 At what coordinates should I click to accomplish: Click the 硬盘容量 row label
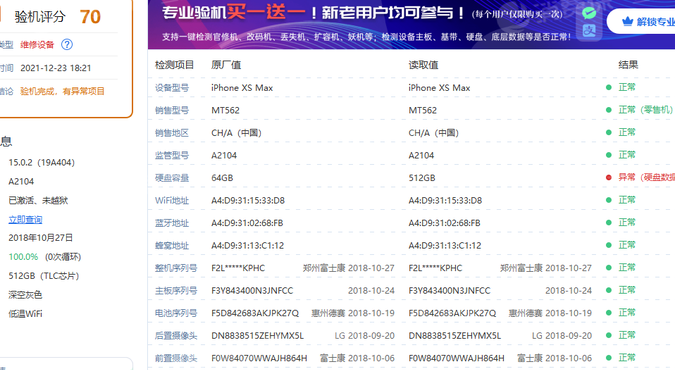(172, 178)
